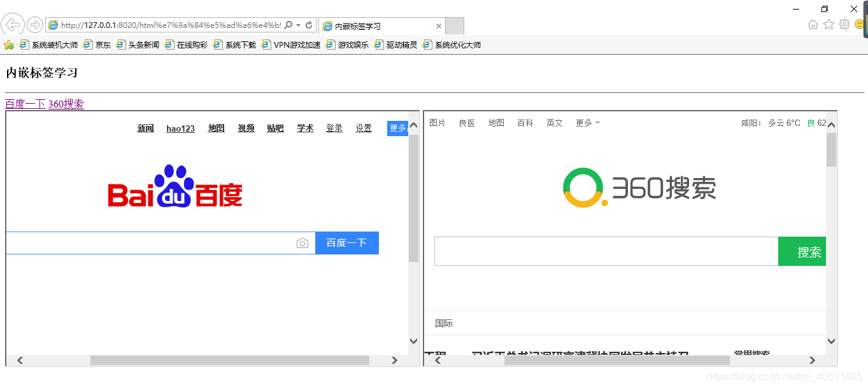The width and height of the screenshot is (868, 388).
Task: Open the 游戏娱乐 bookmark
Action: point(347,45)
